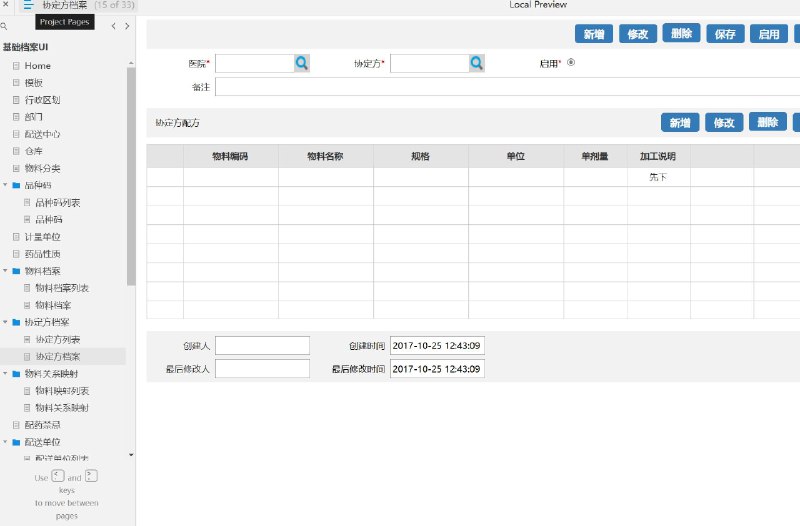This screenshot has height=526, width=800.
Task: Collapse the 品种码 folder
Action: [x=5, y=185]
